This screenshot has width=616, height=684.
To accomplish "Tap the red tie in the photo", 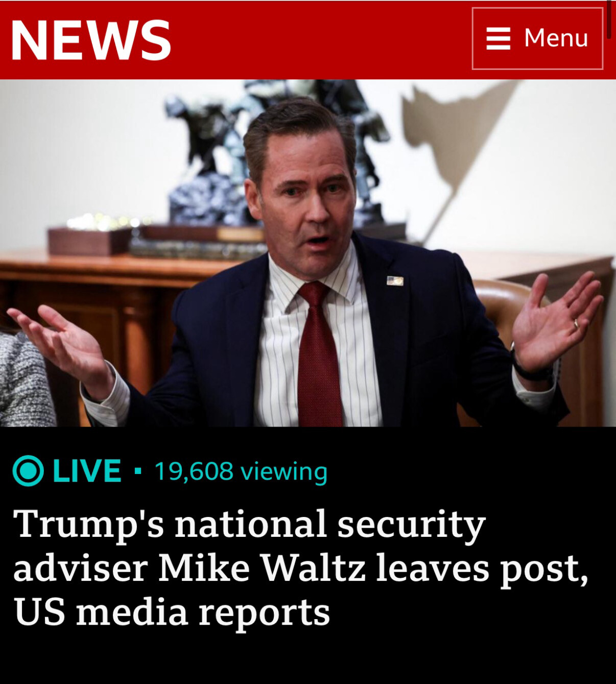I will coord(318,353).
